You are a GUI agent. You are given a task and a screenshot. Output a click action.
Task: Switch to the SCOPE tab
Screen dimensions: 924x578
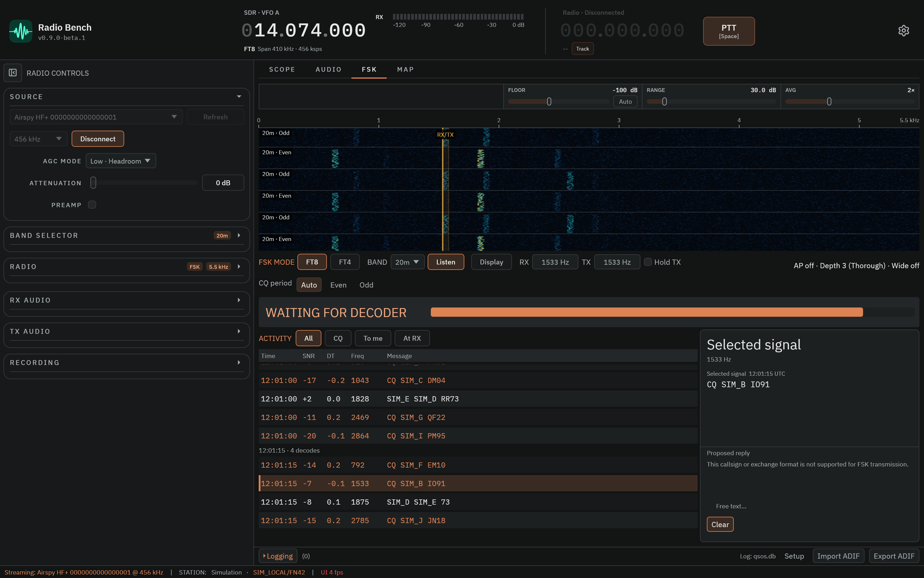282,70
